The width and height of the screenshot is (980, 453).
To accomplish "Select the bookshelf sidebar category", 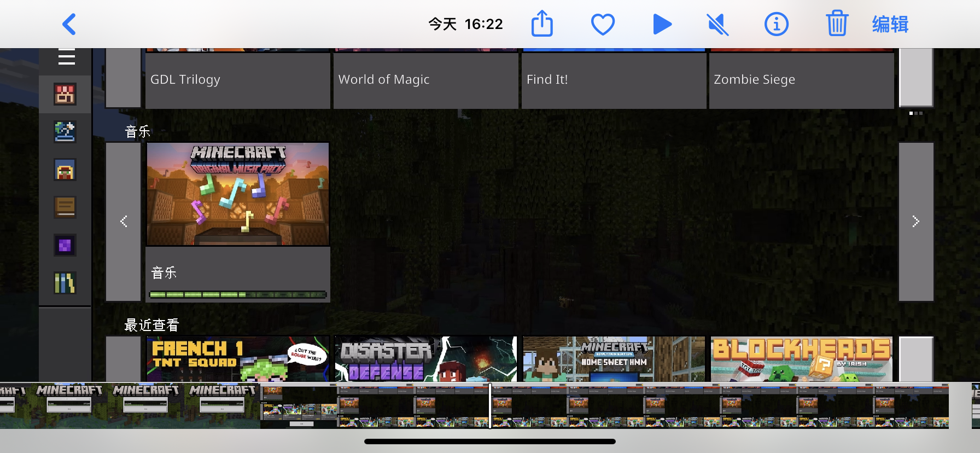I will (x=65, y=283).
